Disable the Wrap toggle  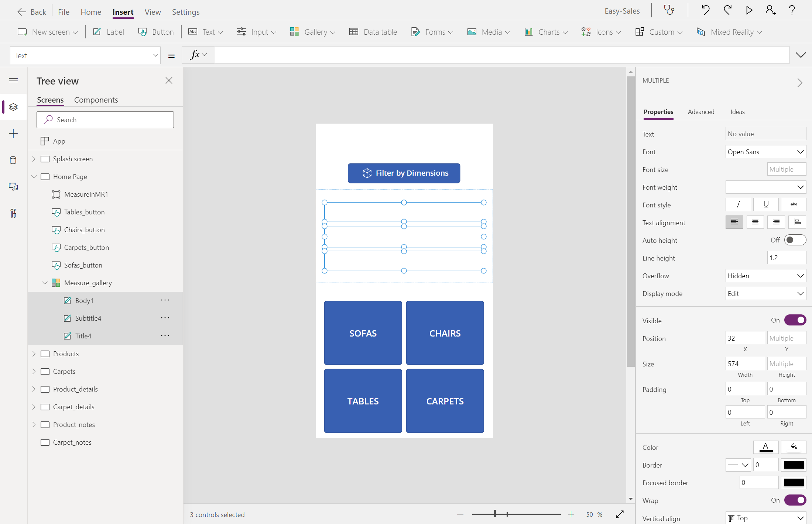795,500
